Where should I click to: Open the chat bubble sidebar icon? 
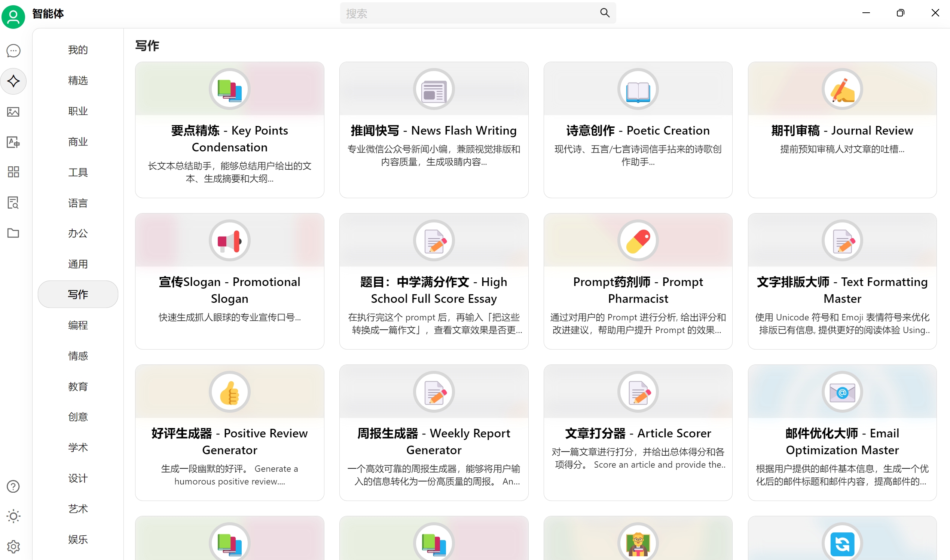[x=13, y=50]
